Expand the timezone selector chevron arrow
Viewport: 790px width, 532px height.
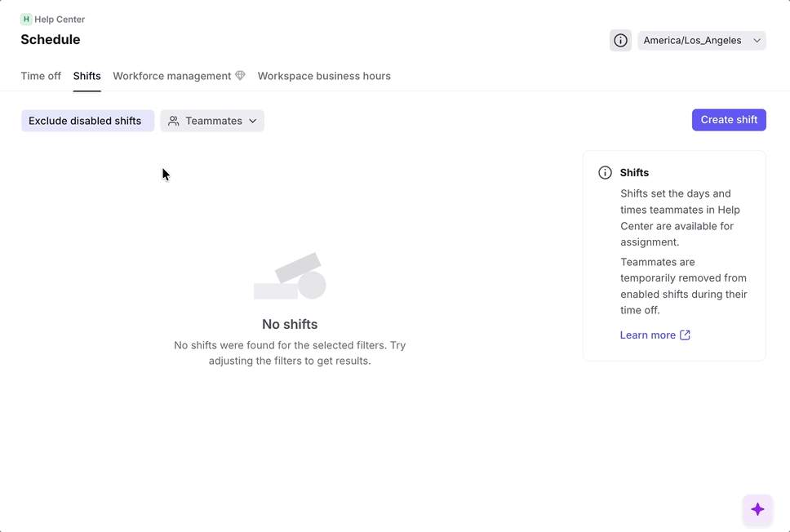click(757, 40)
